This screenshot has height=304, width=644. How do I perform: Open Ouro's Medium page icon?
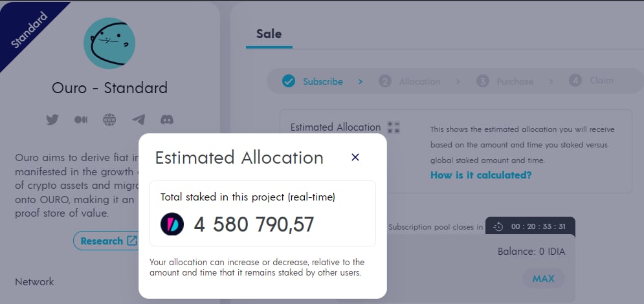[81, 120]
